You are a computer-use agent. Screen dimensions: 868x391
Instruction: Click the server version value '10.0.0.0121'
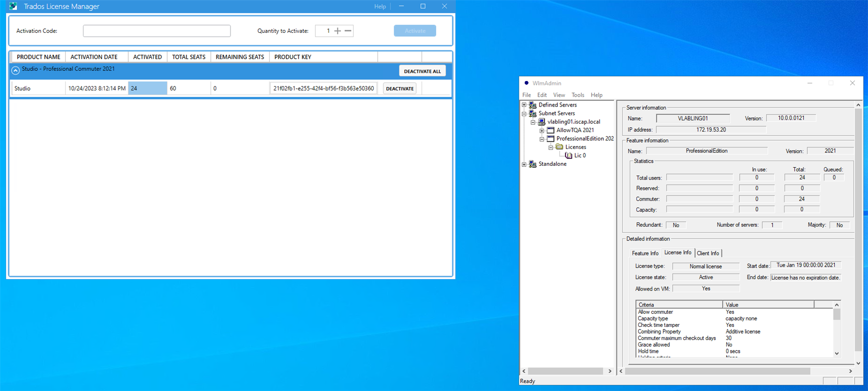[791, 118]
